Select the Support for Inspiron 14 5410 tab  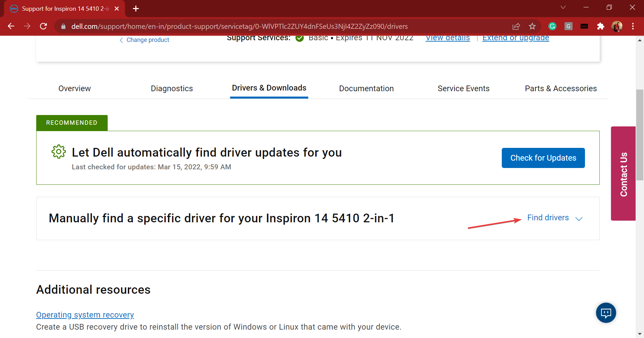pos(64,9)
